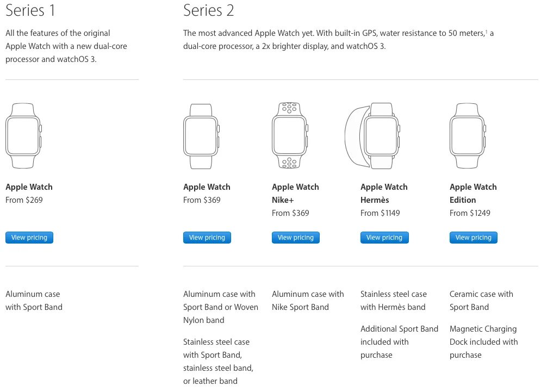
Task: Open the Apple Watch Edition title link
Action: 473,193
